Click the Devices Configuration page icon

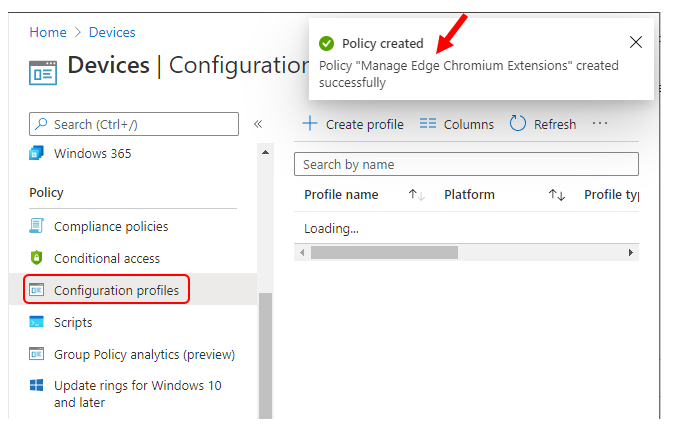tap(43, 73)
